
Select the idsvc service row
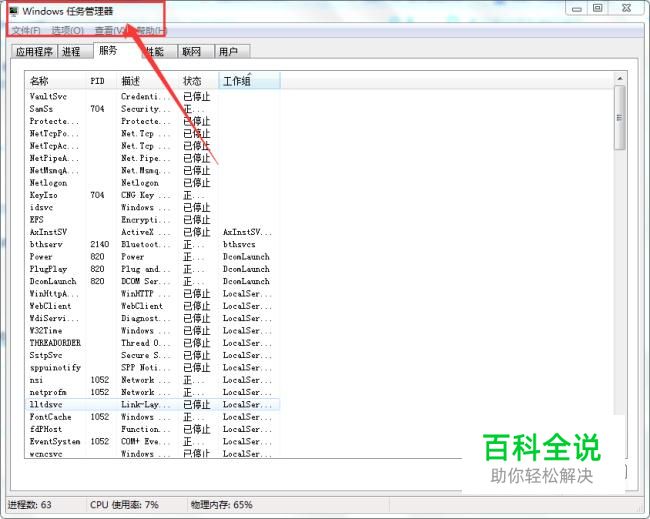(x=153, y=207)
